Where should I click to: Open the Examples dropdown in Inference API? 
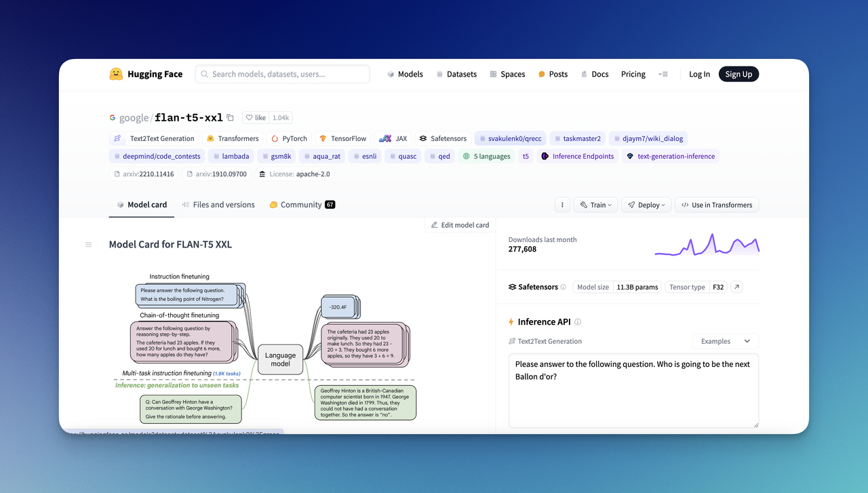click(x=725, y=341)
